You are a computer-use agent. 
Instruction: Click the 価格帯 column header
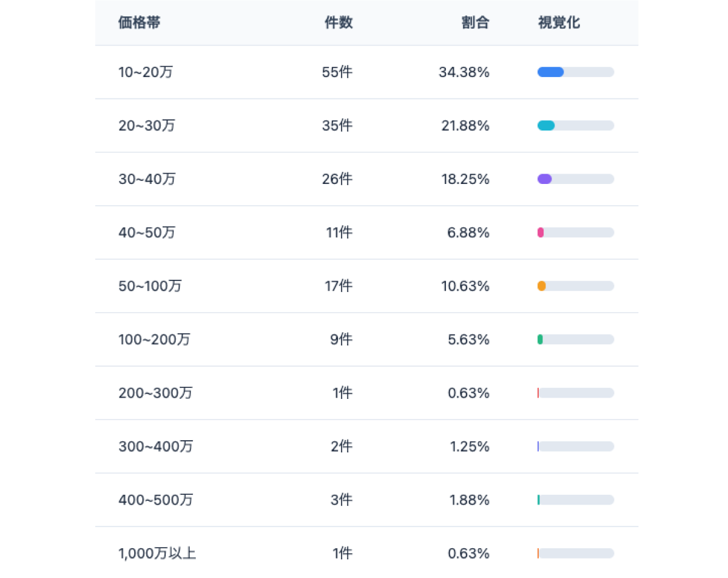[x=139, y=23]
